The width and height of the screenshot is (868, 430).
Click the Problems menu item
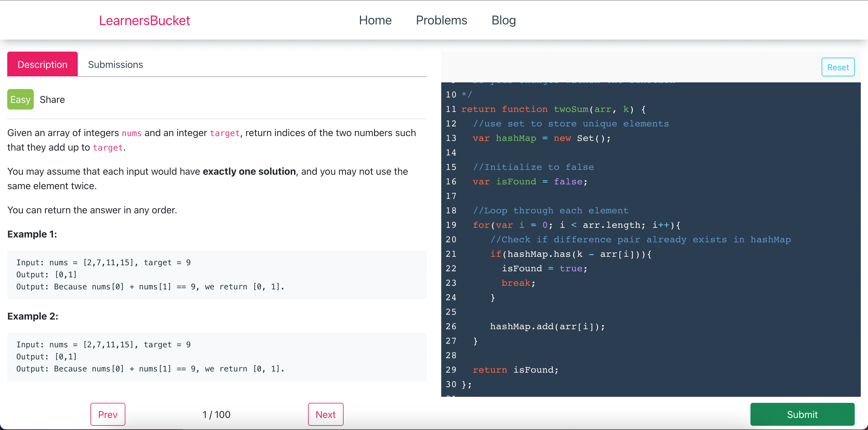[x=442, y=20]
